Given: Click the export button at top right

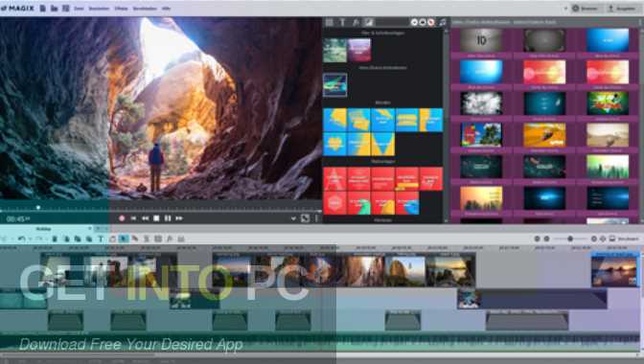Looking at the screenshot, I should (623, 9).
